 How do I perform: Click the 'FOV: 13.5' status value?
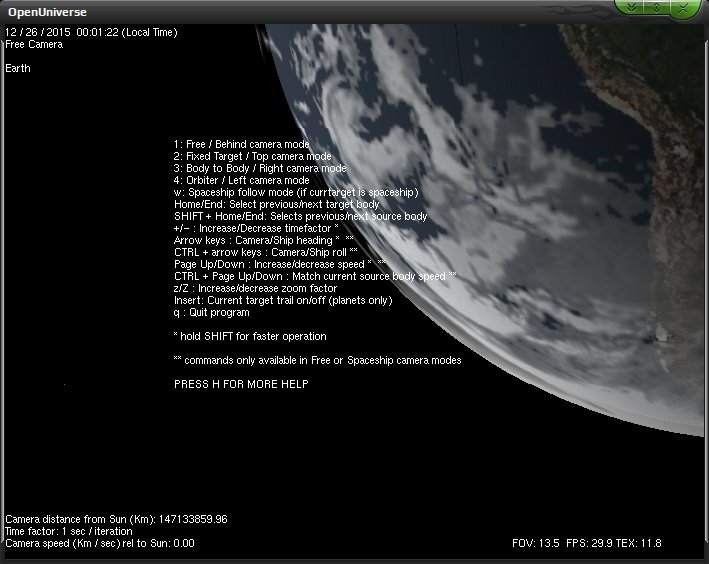536,543
